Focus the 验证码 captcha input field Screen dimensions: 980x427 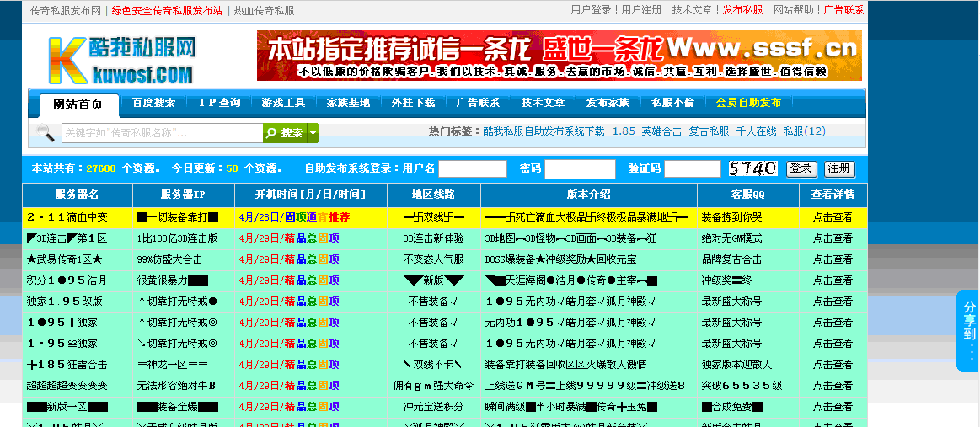[x=692, y=168]
